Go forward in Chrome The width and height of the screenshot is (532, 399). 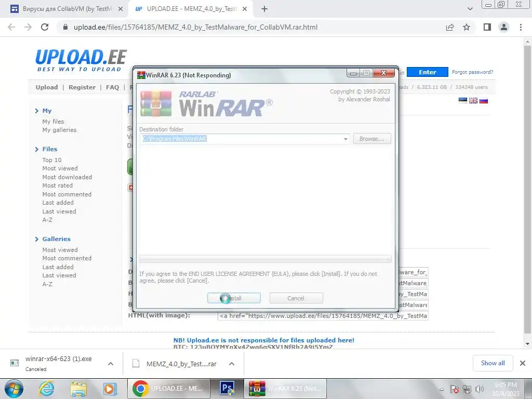click(28, 27)
